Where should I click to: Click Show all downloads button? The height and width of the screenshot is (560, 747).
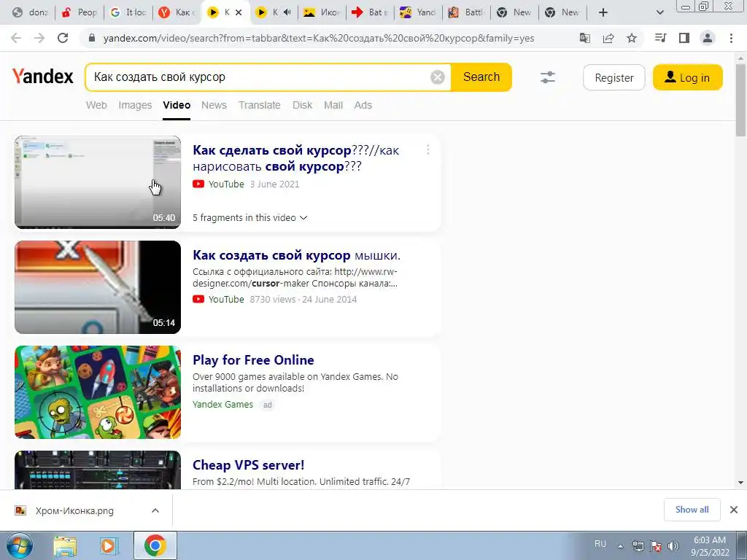click(x=692, y=510)
